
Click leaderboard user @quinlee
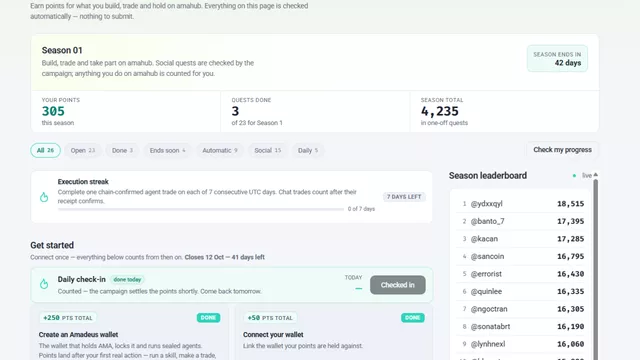tap(486, 291)
